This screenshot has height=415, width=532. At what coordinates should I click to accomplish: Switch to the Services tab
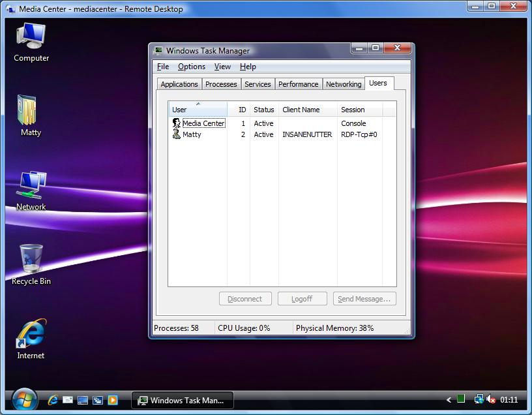point(258,84)
